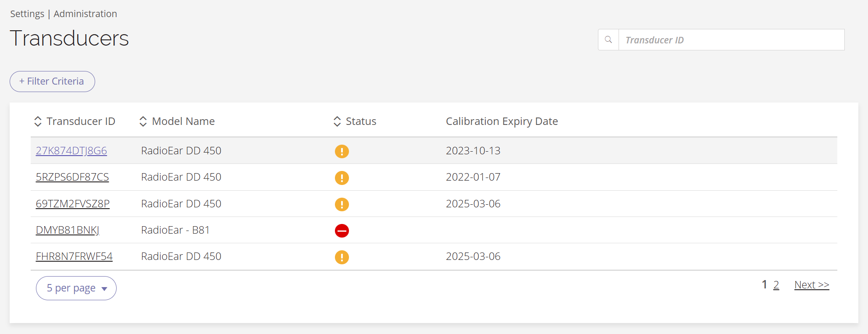The height and width of the screenshot is (334, 868).
Task: Click warning status icon for 5RZPS6DF87CS
Action: [342, 178]
